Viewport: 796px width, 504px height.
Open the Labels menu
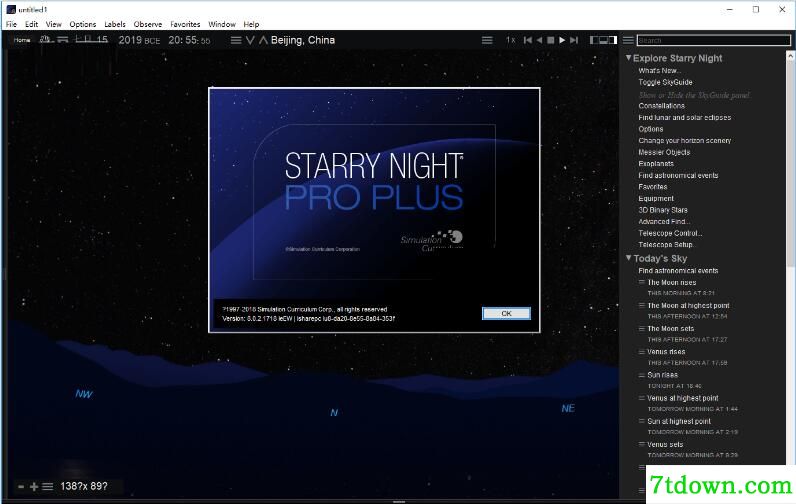(115, 24)
